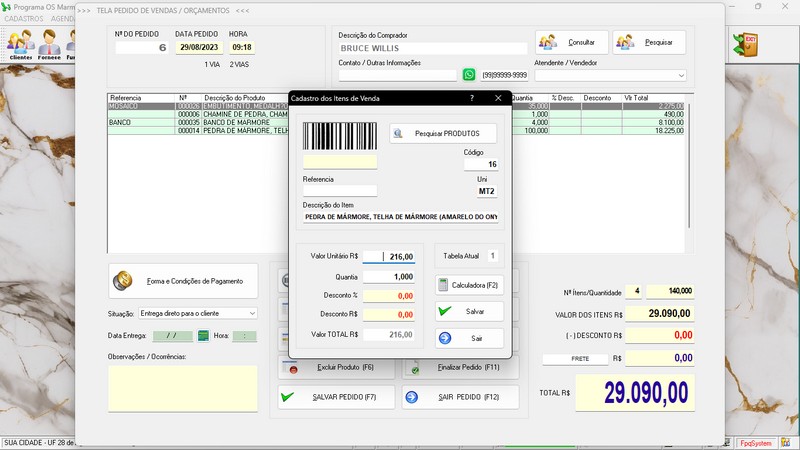
Task: Click people icon on Consultar button
Action: (x=548, y=42)
